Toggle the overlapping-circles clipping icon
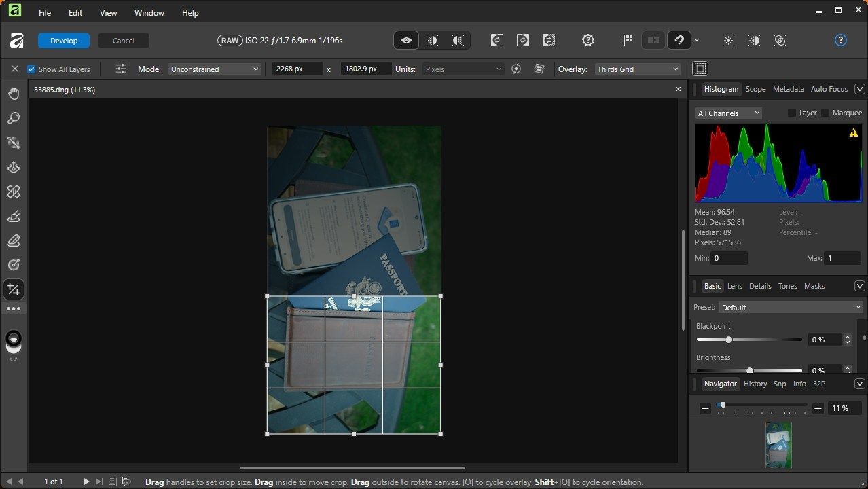Image resolution: width=868 pixels, height=489 pixels. [x=780, y=41]
